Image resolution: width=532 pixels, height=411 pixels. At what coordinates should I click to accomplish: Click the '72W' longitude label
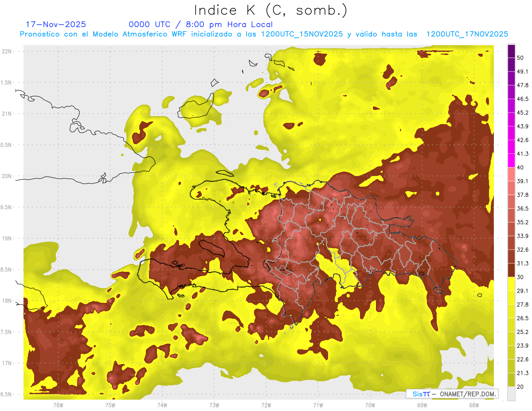(x=266, y=405)
